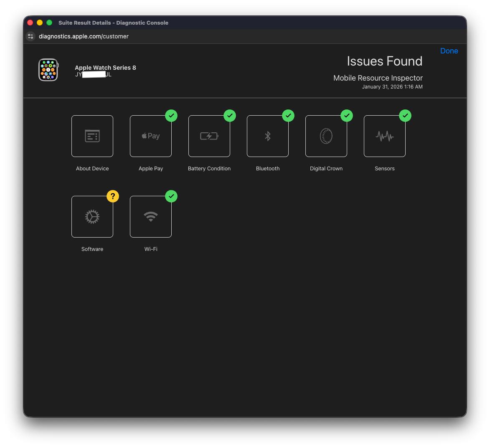Image resolution: width=490 pixels, height=448 pixels.
Task: Click green checkmark badge on Apple Pay
Action: (171, 116)
